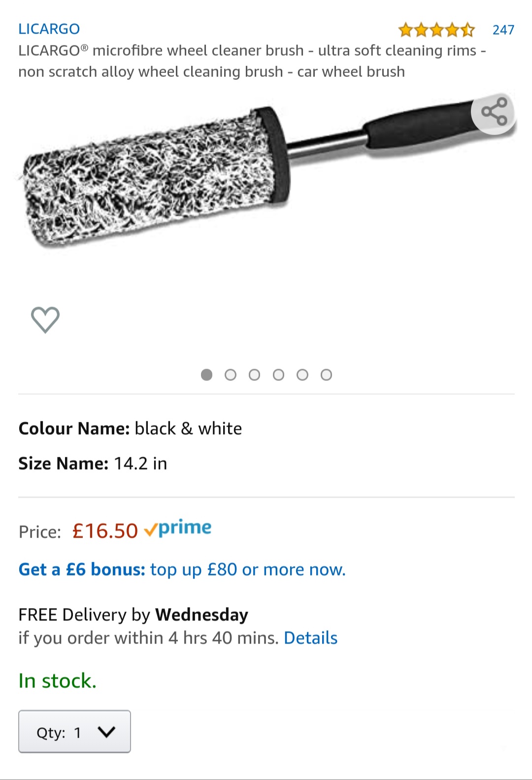Tap the £16.50 price
This screenshot has width=532, height=780.
pyautogui.click(x=105, y=531)
